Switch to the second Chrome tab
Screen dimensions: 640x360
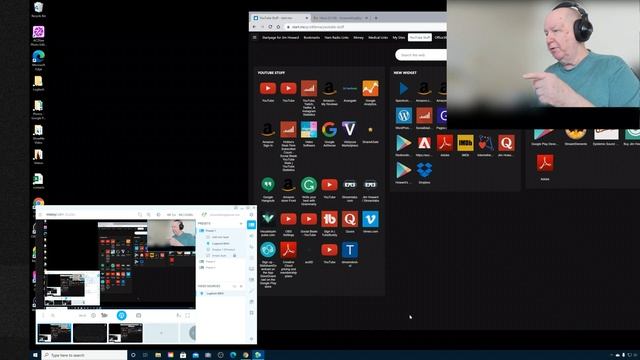tap(340, 18)
